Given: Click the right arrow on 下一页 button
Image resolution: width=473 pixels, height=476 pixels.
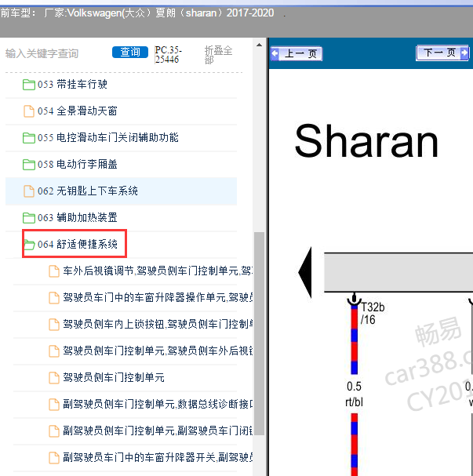Looking at the screenshot, I should coord(464,53).
